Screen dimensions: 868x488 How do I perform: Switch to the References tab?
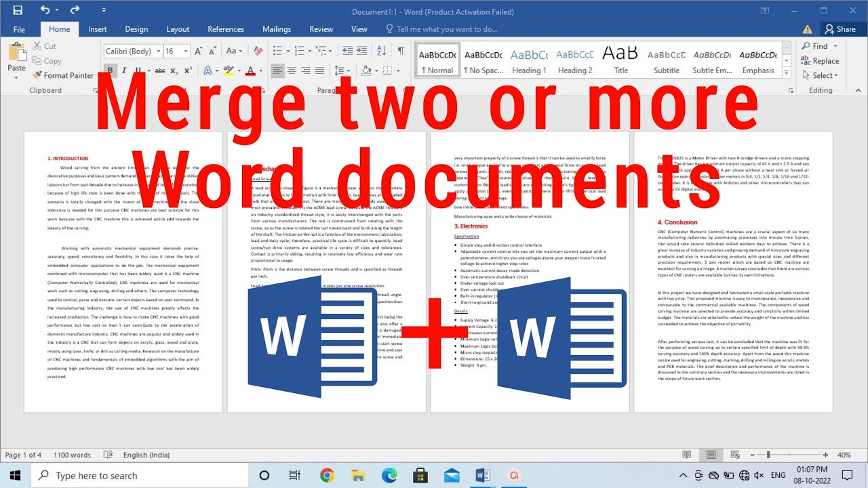click(x=226, y=29)
